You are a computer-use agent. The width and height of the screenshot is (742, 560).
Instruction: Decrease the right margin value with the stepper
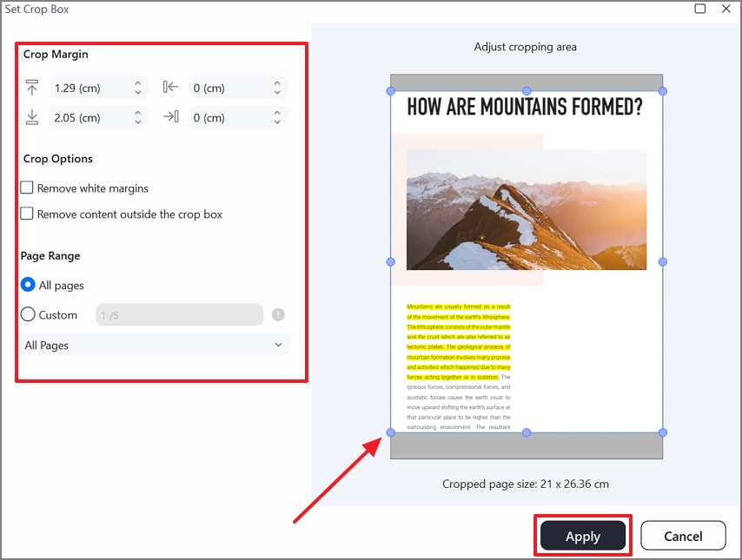tap(277, 121)
